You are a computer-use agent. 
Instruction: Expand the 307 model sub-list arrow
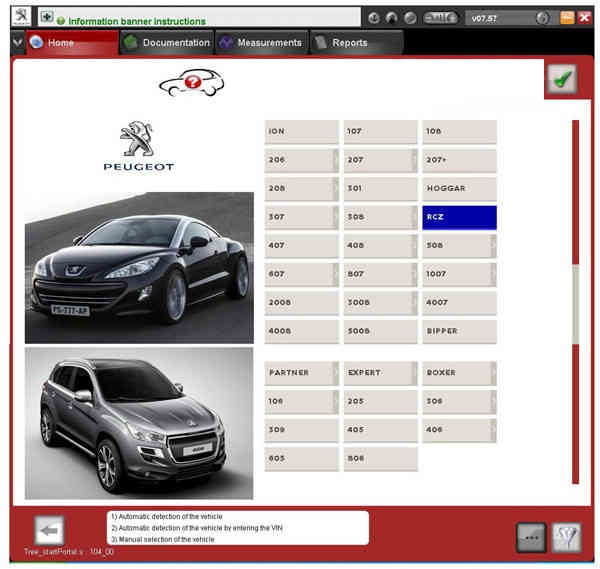pyautogui.click(x=335, y=217)
